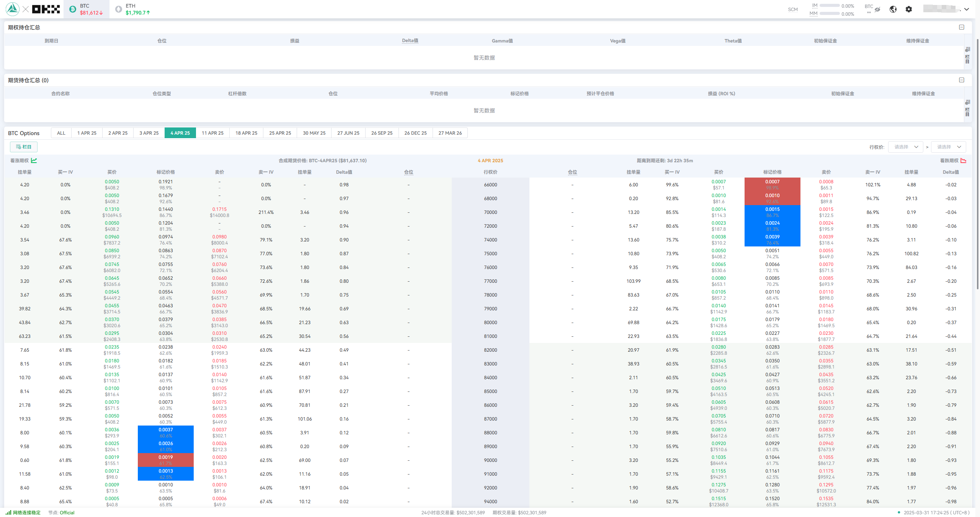Open the upper strike price dropdown

coord(949,147)
